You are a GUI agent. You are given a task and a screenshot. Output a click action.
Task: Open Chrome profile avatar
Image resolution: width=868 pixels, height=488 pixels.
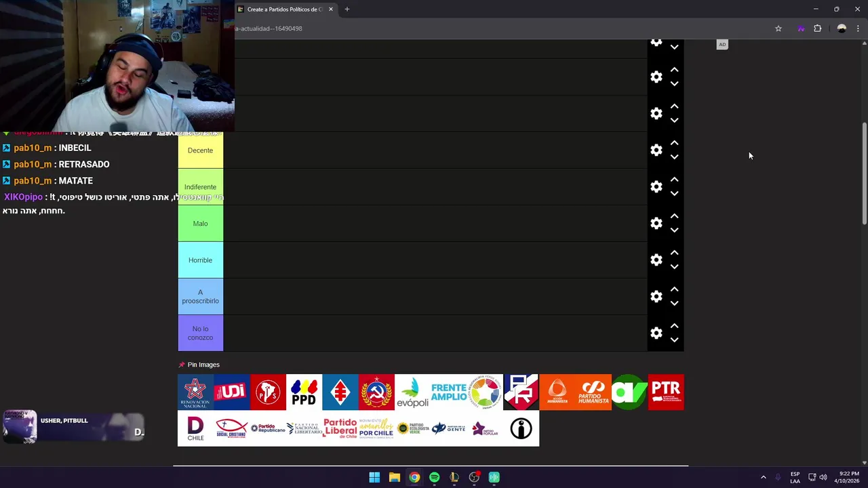[842, 28]
